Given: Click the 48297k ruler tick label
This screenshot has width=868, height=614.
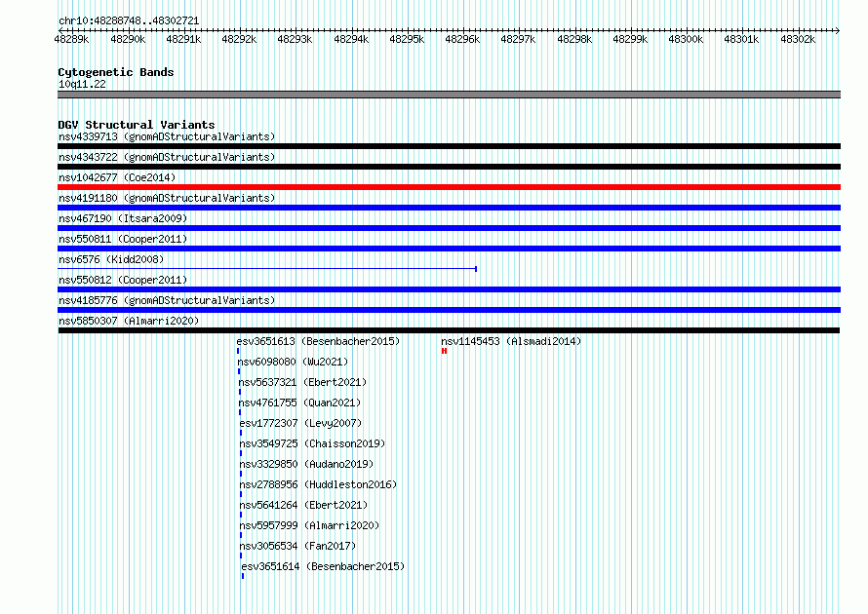Looking at the screenshot, I should (518, 39).
